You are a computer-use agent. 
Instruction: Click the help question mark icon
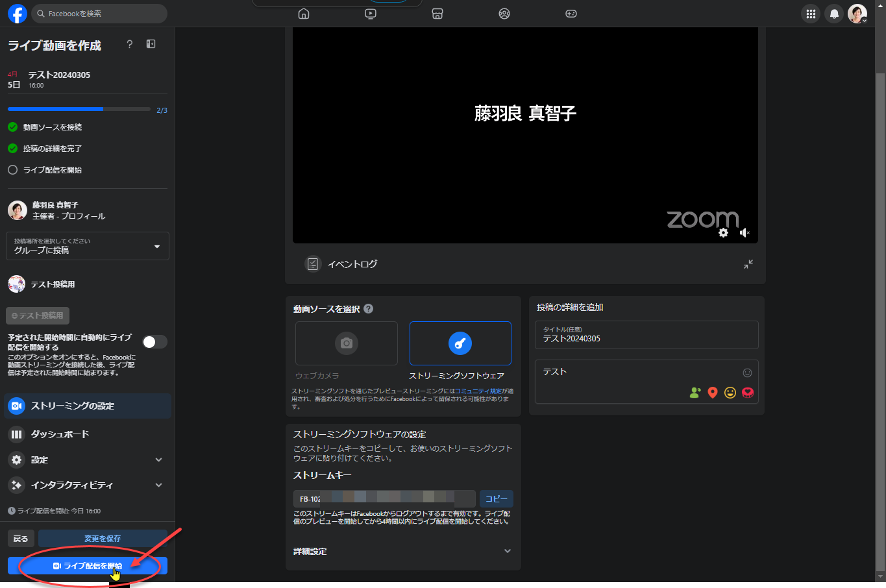129,44
